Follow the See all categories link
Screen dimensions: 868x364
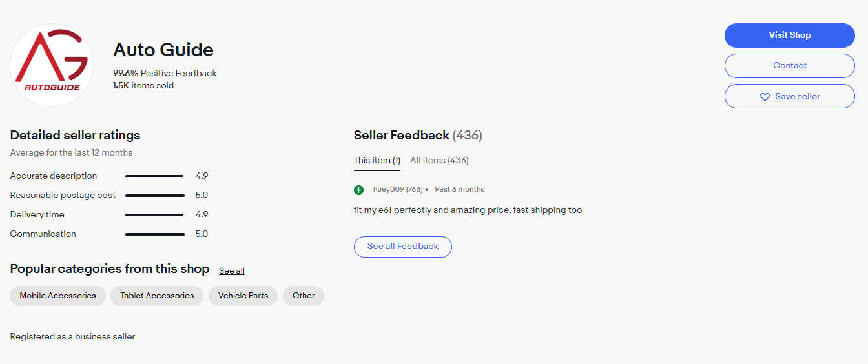click(x=232, y=271)
